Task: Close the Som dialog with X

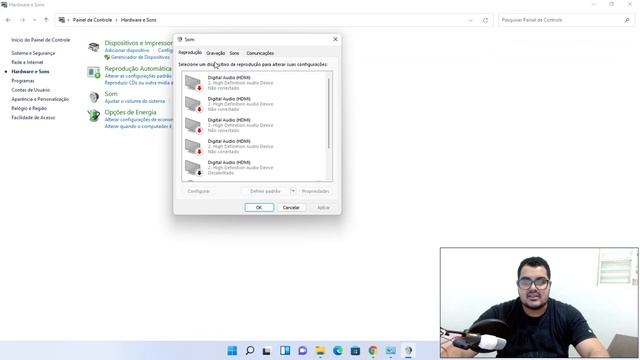Action: point(336,39)
